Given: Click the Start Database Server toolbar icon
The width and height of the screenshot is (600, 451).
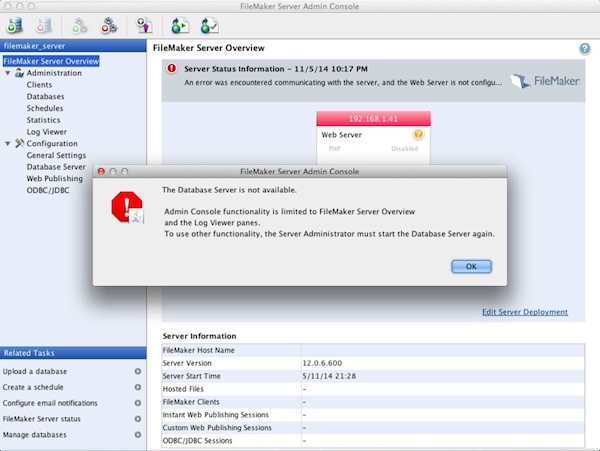Looking at the screenshot, I should click(15, 26).
